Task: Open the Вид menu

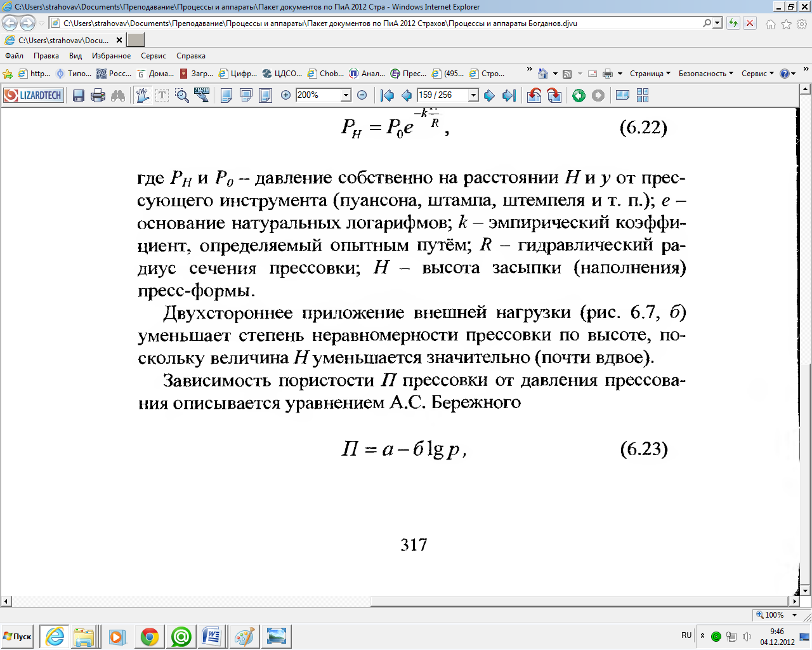Action: point(75,56)
